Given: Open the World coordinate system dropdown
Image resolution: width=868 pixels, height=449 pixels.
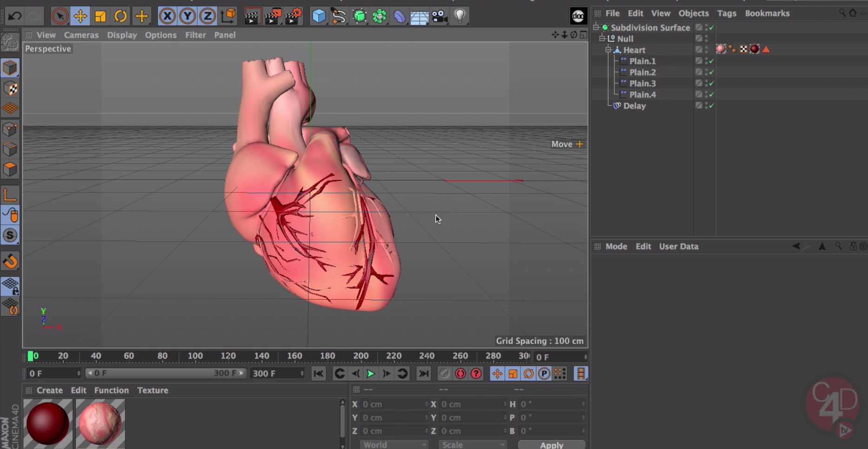Looking at the screenshot, I should pos(394,444).
